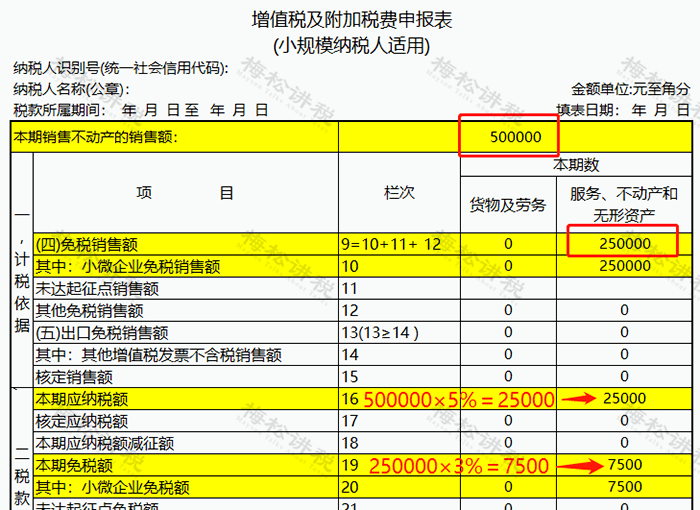Screen dimensions: 700x510
Task: Click the 金额单位:元至角分 text
Action: point(631,89)
